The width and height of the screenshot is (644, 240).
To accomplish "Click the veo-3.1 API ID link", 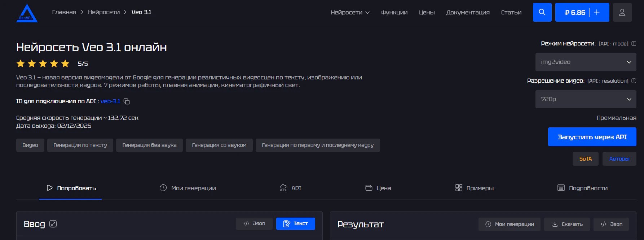I will coord(110,101).
